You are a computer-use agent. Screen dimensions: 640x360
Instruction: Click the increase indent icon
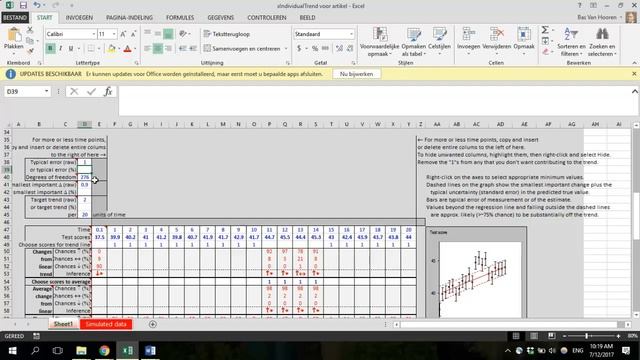pyautogui.click(x=193, y=49)
